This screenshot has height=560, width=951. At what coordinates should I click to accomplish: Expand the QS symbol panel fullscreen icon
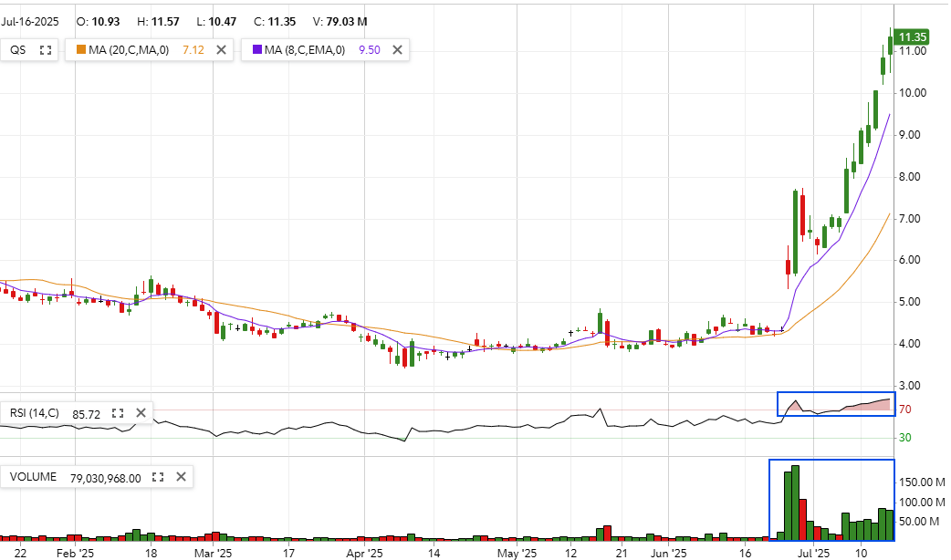click(46, 50)
